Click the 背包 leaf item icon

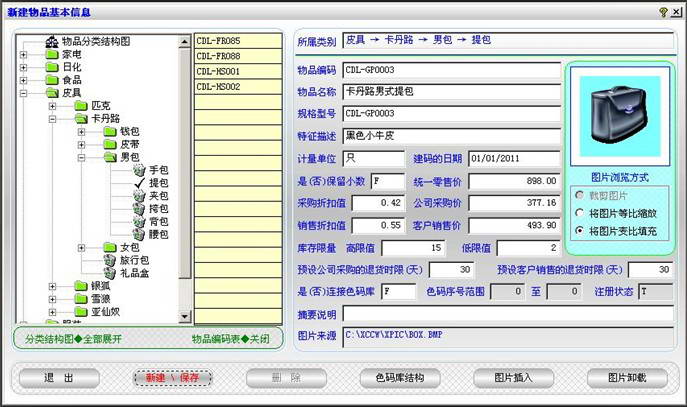coord(139,221)
